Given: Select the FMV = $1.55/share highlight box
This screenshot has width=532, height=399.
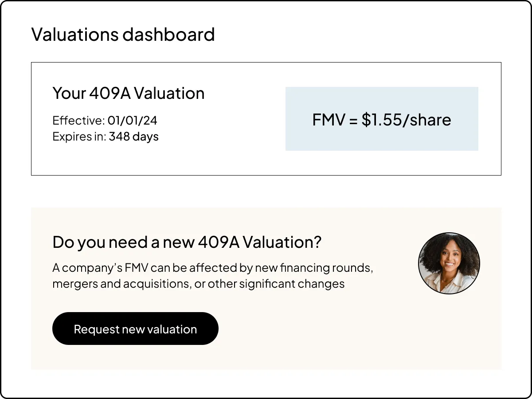Looking at the screenshot, I should tap(382, 119).
